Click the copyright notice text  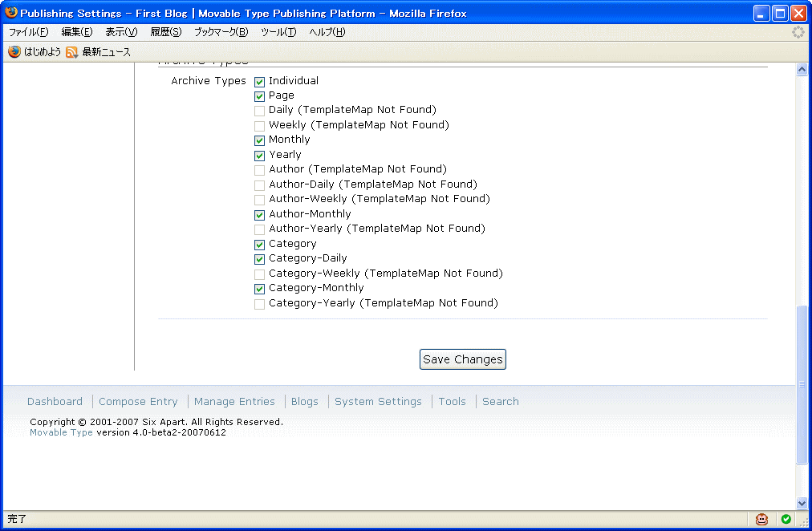(x=156, y=423)
